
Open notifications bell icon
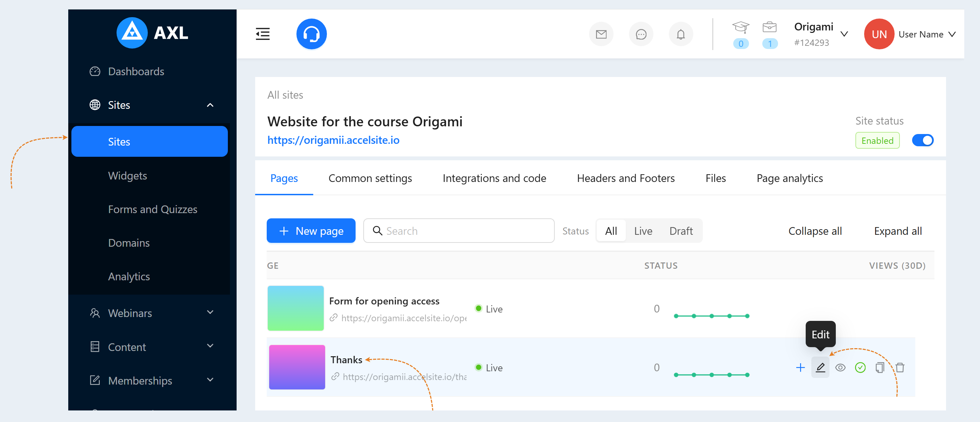point(681,34)
